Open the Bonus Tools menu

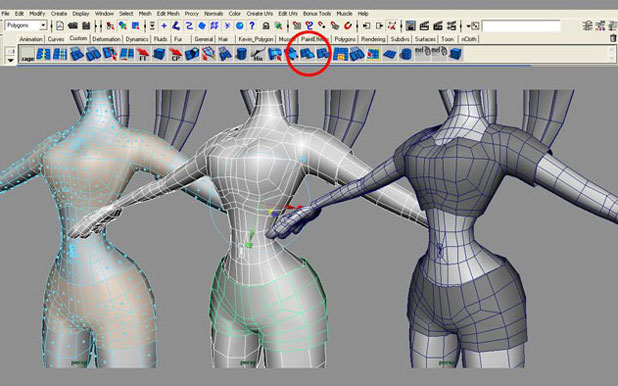317,13
